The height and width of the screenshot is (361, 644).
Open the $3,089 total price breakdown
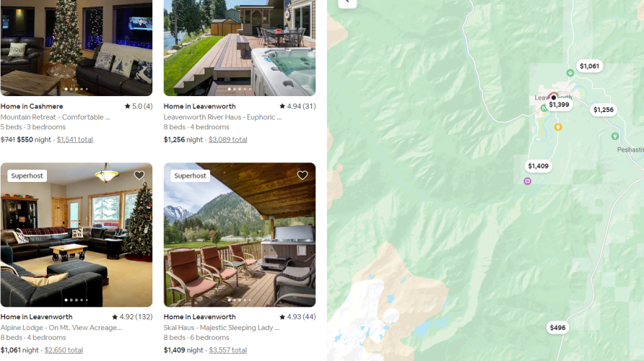tap(228, 139)
